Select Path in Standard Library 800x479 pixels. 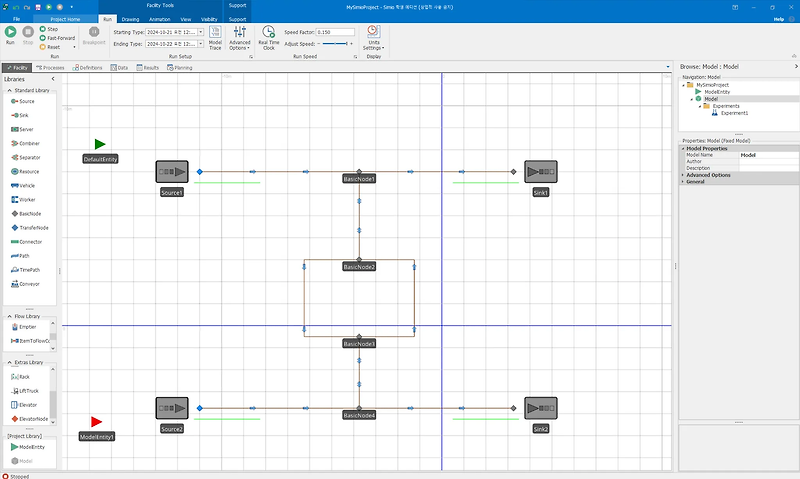(x=20, y=256)
